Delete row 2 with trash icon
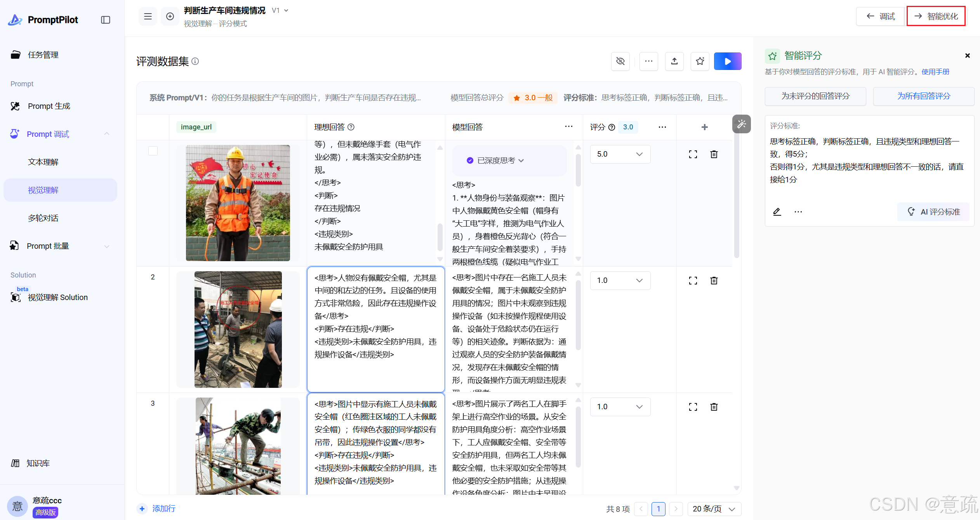This screenshot has width=980, height=520. tap(714, 281)
